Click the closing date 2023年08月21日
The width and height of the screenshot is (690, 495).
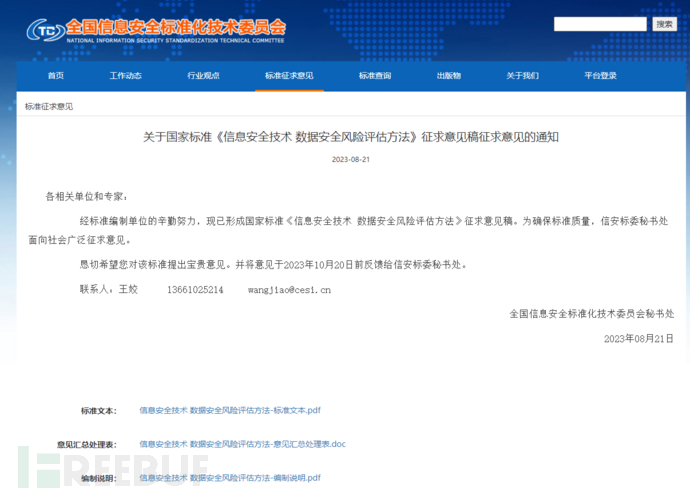[639, 338]
